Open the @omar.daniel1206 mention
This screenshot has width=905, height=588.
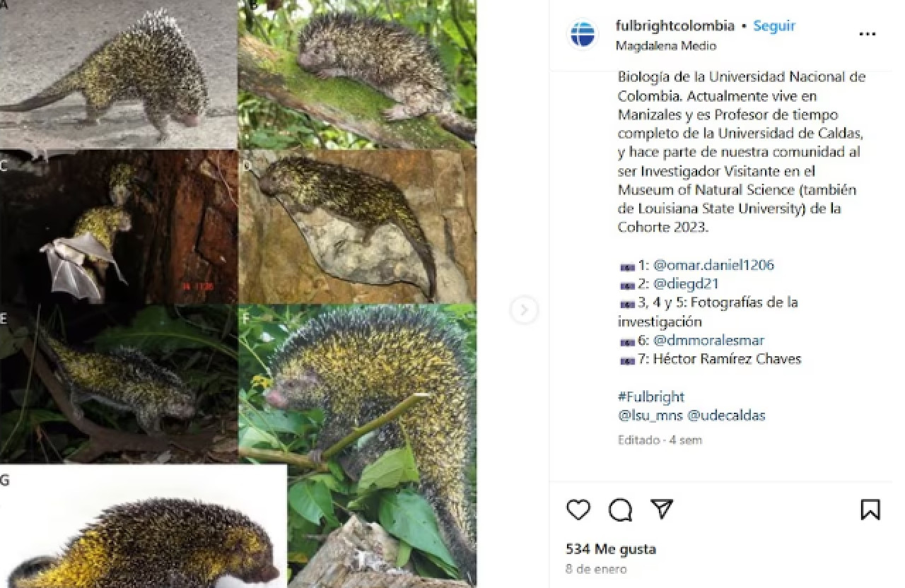click(713, 265)
